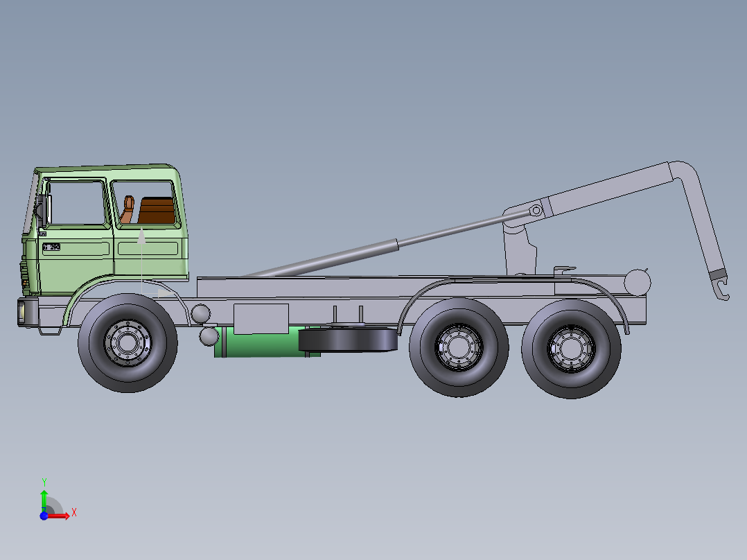The height and width of the screenshot is (560, 747).
Task: Select the rectangular box on the chassis side
Action: click(261, 319)
